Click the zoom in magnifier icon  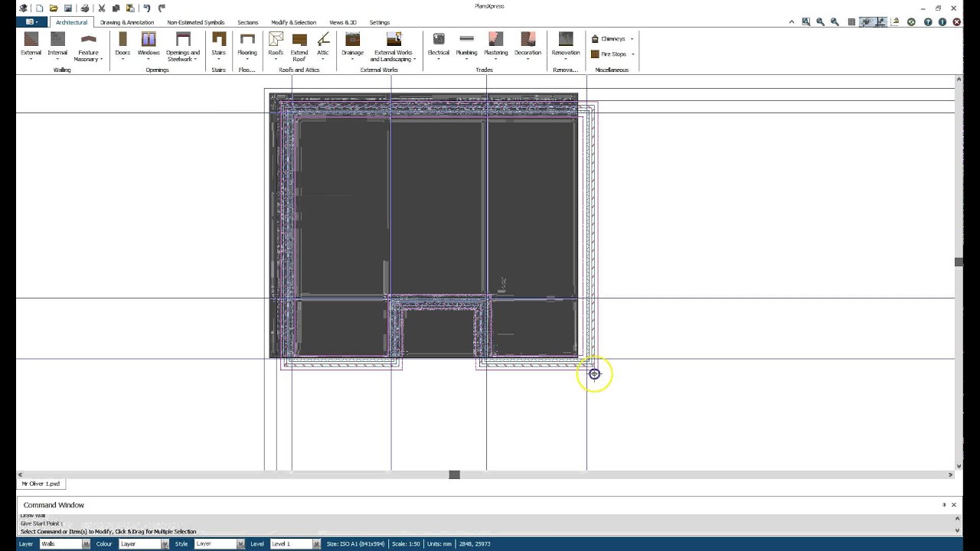pyautogui.click(x=820, y=22)
